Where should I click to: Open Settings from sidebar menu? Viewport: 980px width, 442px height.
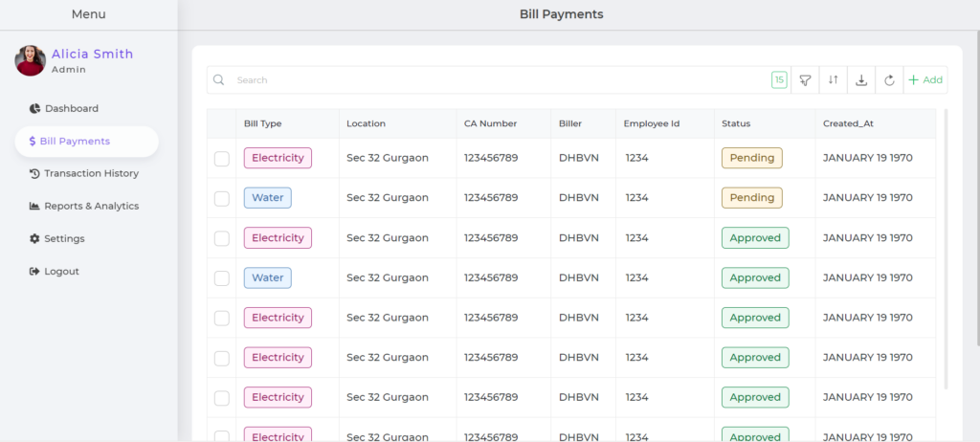56,238
